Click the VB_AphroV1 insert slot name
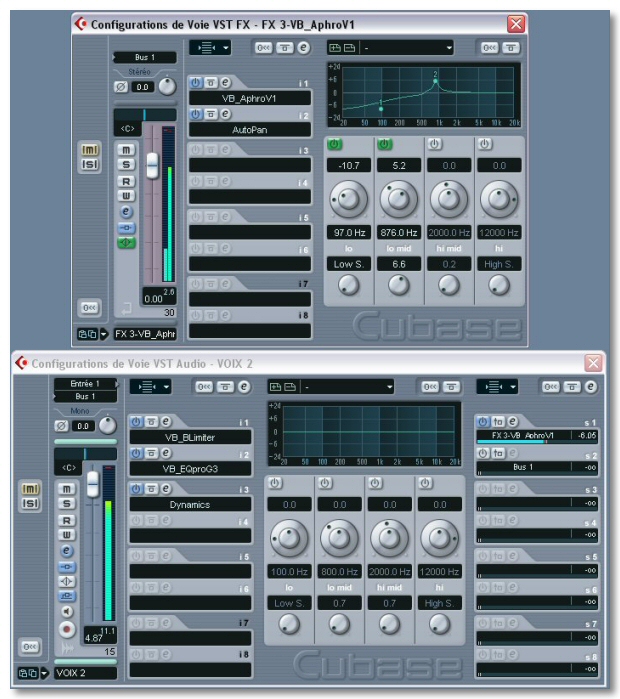Viewport: 620px width, 699px height. (250, 99)
